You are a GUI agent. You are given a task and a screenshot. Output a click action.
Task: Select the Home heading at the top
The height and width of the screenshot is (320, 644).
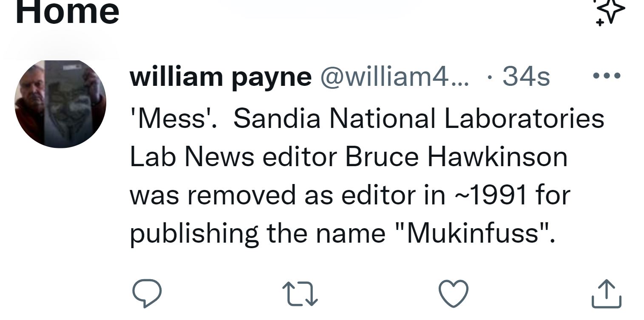67,12
